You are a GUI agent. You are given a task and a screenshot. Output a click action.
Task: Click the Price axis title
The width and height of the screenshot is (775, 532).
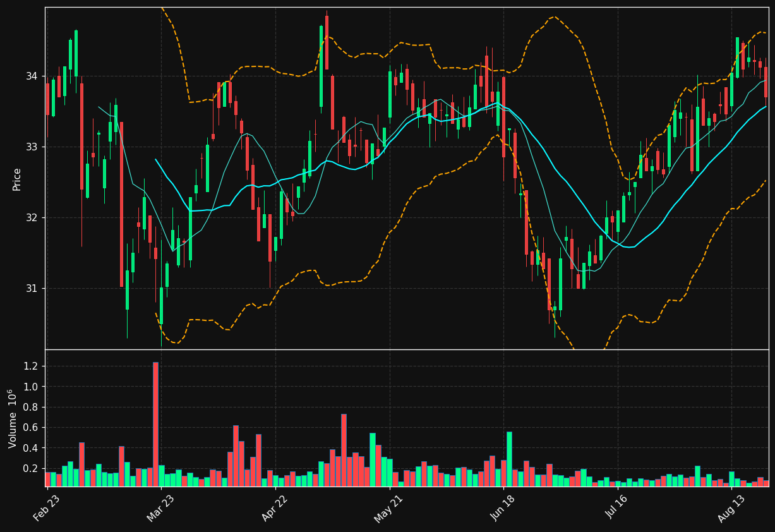(x=17, y=179)
